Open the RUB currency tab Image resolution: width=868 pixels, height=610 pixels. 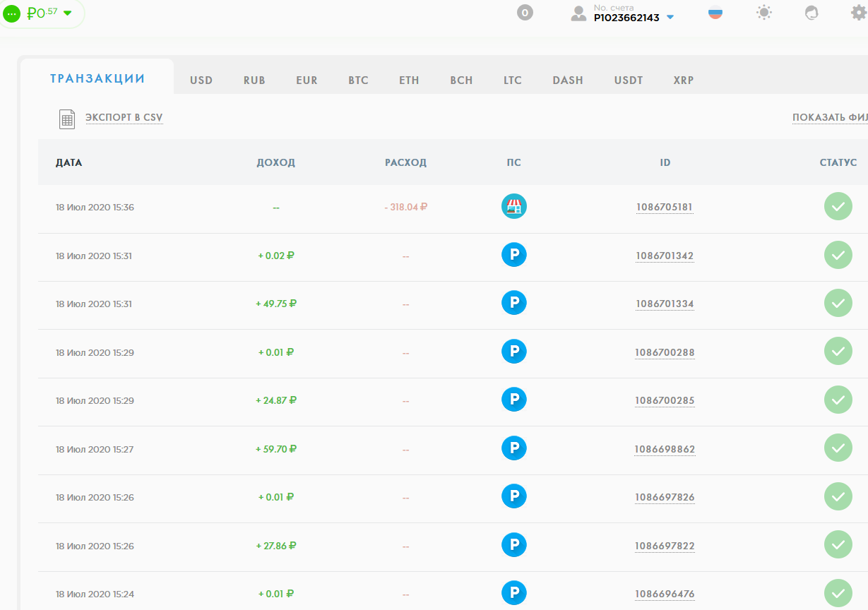[254, 80]
